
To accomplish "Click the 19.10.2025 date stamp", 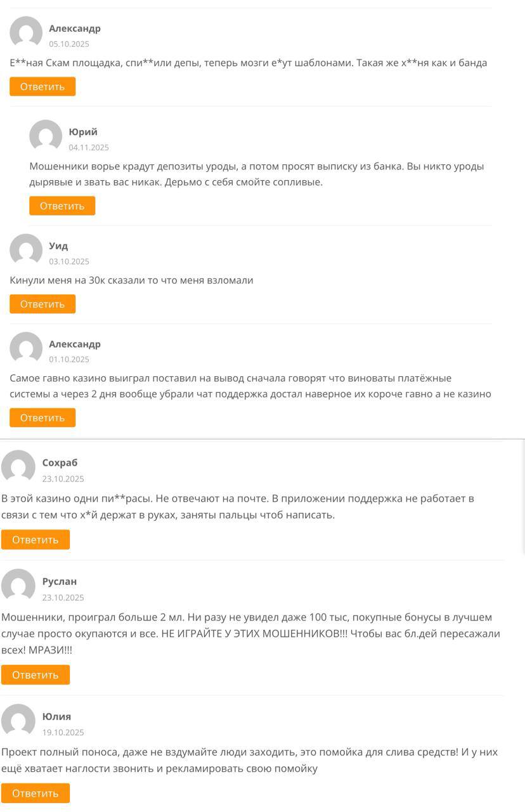I will point(63,733).
